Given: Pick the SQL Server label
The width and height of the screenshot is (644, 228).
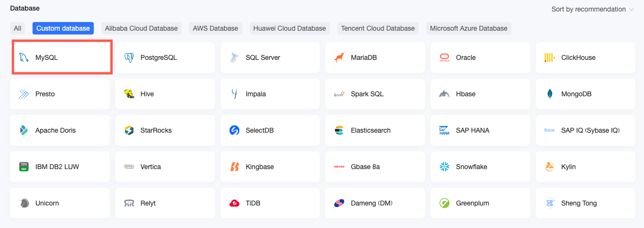Looking at the screenshot, I should point(263,57).
